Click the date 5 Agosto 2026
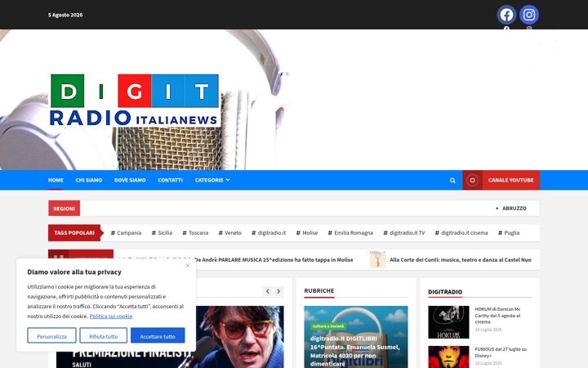The height and width of the screenshot is (368, 588). [x=65, y=15]
